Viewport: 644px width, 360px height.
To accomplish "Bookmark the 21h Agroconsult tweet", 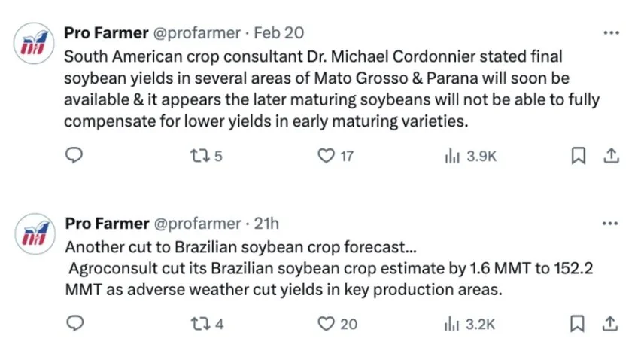I will pyautogui.click(x=577, y=323).
